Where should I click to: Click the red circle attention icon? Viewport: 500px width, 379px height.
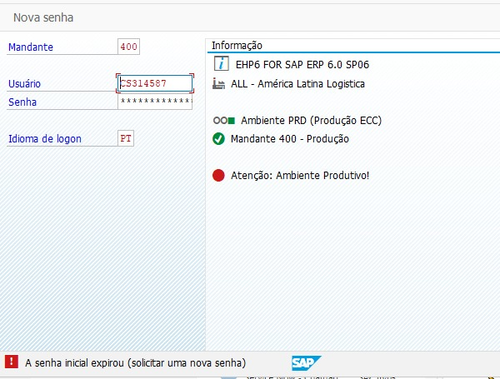pos(219,175)
